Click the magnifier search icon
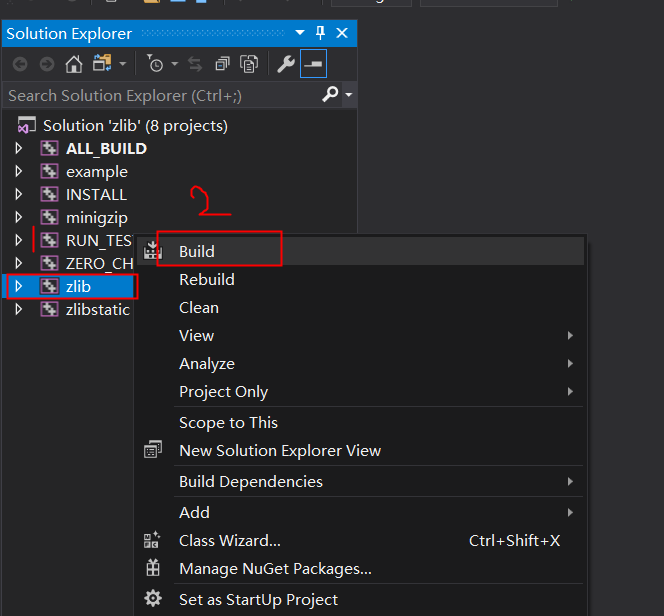This screenshot has height=616, width=664. [330, 94]
